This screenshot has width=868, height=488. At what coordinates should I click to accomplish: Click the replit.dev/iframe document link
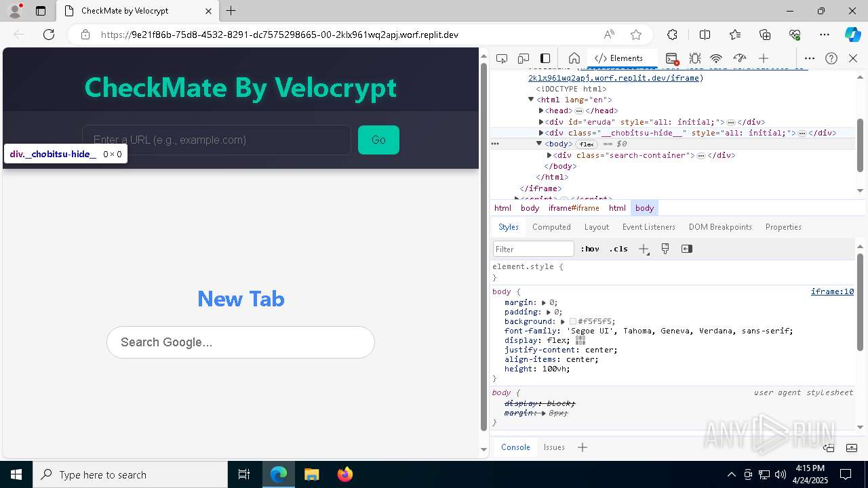point(615,78)
